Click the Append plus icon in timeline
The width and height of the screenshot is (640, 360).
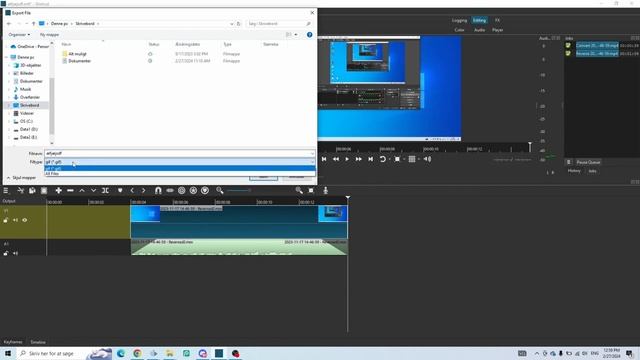click(58, 190)
